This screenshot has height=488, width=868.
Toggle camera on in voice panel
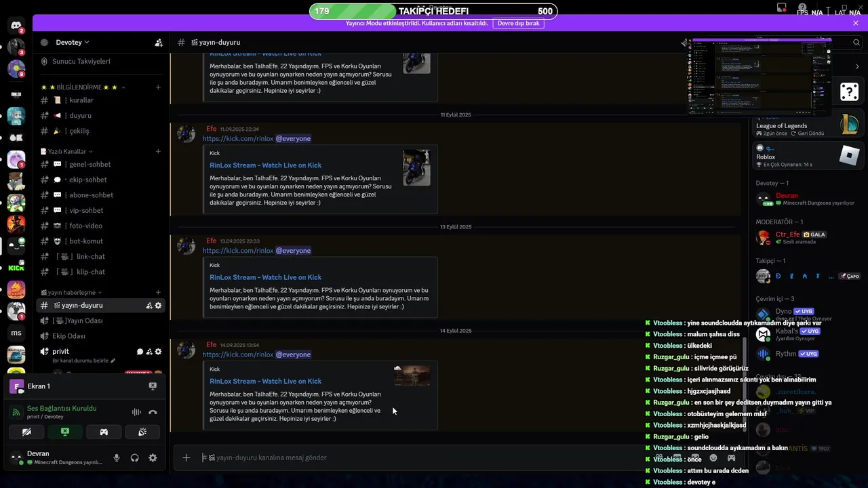(26, 432)
